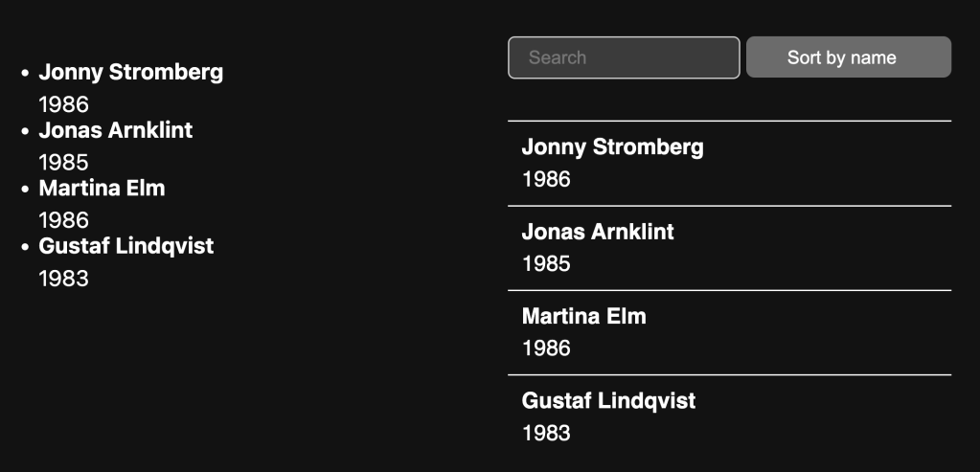Select Gustaf Lindqvist in the right list
Image resolution: width=980 pixels, height=472 pixels.
pos(608,400)
